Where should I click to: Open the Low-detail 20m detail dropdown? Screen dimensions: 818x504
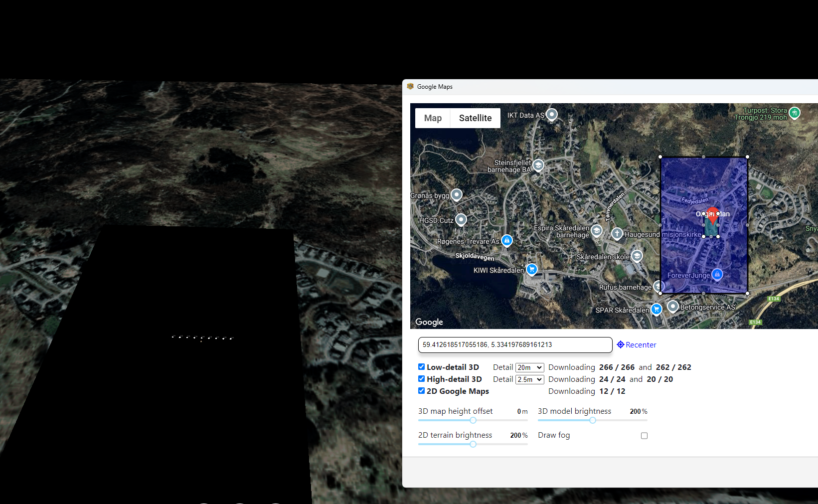coord(529,367)
